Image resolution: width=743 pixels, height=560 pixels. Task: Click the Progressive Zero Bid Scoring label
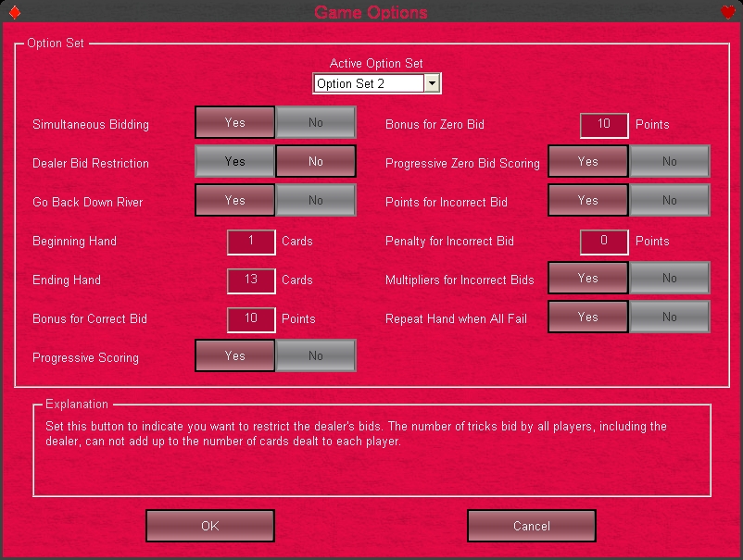point(462,163)
